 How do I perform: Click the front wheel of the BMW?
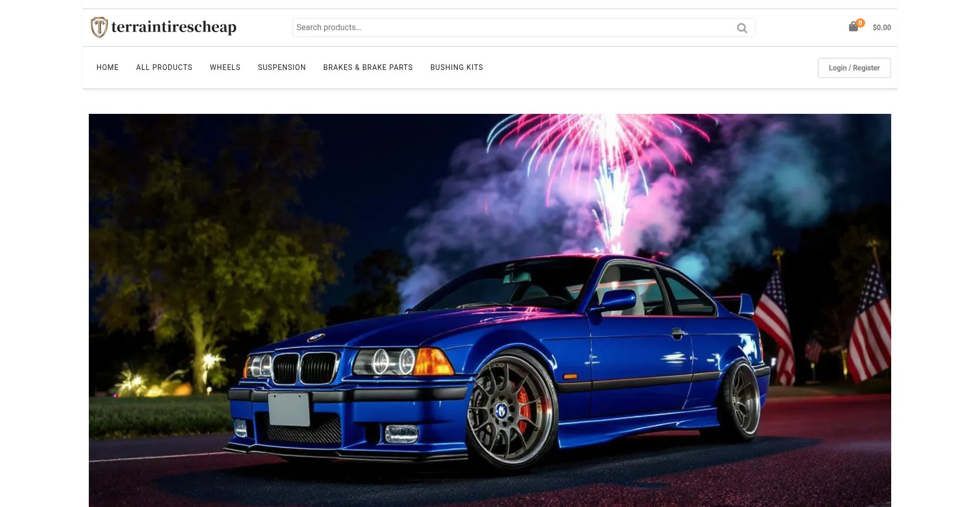[x=510, y=411]
